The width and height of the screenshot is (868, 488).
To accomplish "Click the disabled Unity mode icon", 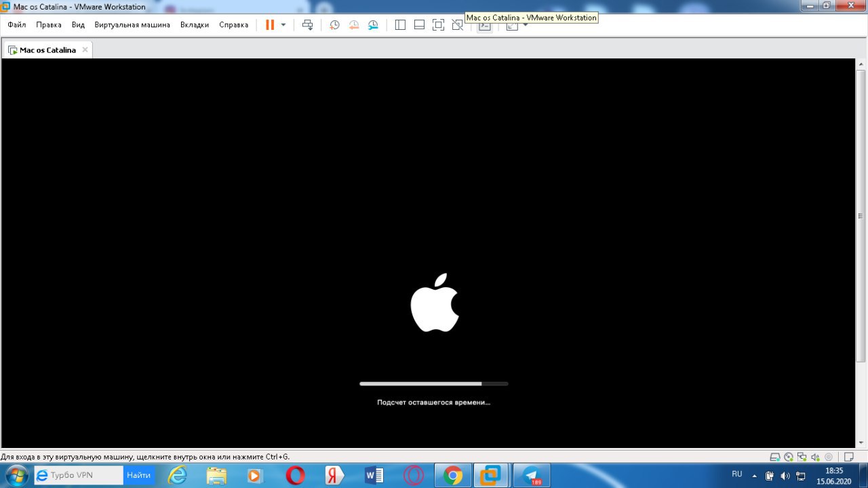I will tap(457, 24).
